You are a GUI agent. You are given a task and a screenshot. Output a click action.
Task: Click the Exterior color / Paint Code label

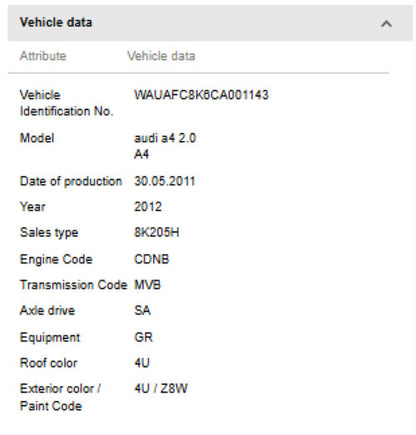60,397
